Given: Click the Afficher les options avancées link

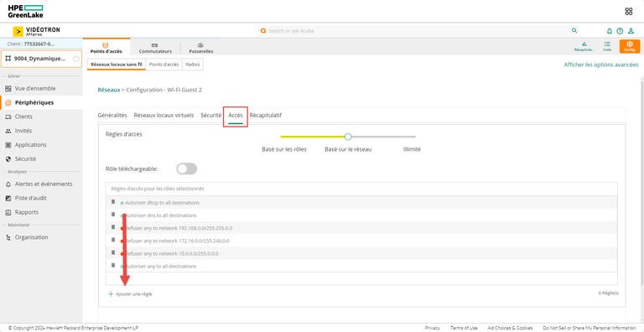Looking at the screenshot, I should point(601,65).
